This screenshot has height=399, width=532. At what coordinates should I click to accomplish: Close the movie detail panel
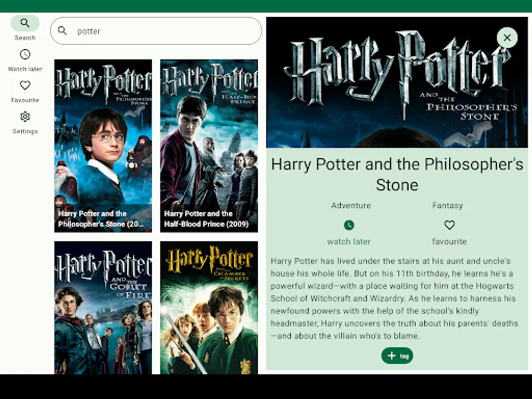507,38
